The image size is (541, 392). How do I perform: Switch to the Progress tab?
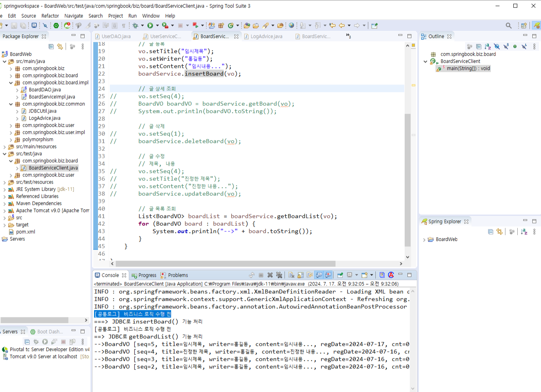pyautogui.click(x=144, y=275)
